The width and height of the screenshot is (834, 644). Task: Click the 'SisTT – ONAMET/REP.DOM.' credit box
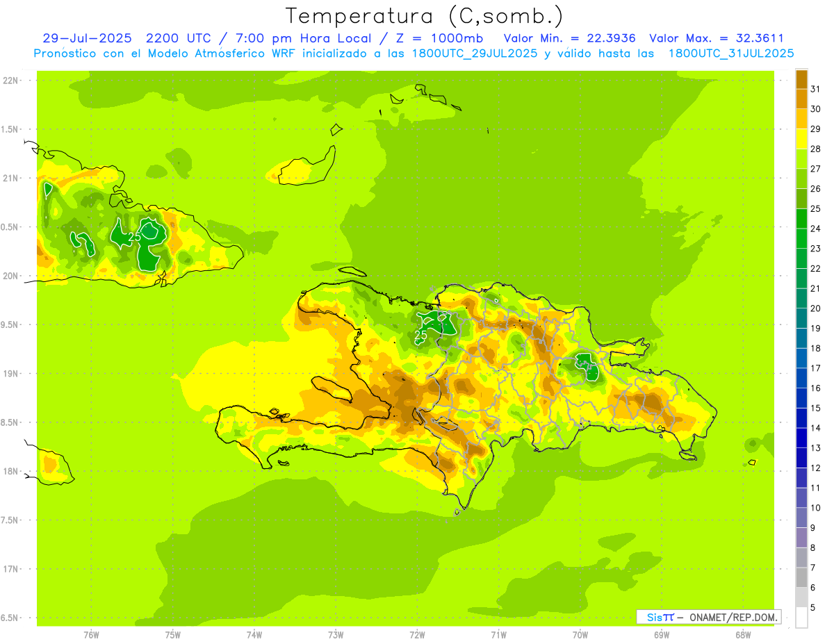(x=709, y=617)
